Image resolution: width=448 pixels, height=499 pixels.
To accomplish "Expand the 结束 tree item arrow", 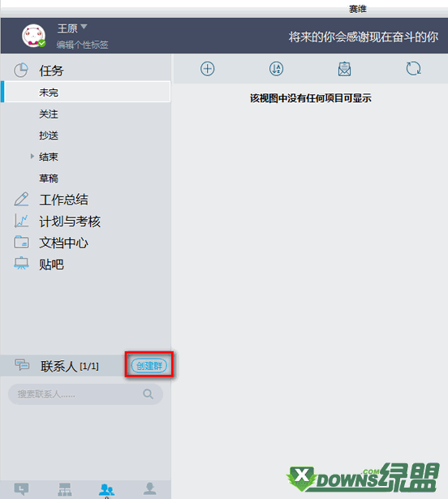I will [x=32, y=157].
